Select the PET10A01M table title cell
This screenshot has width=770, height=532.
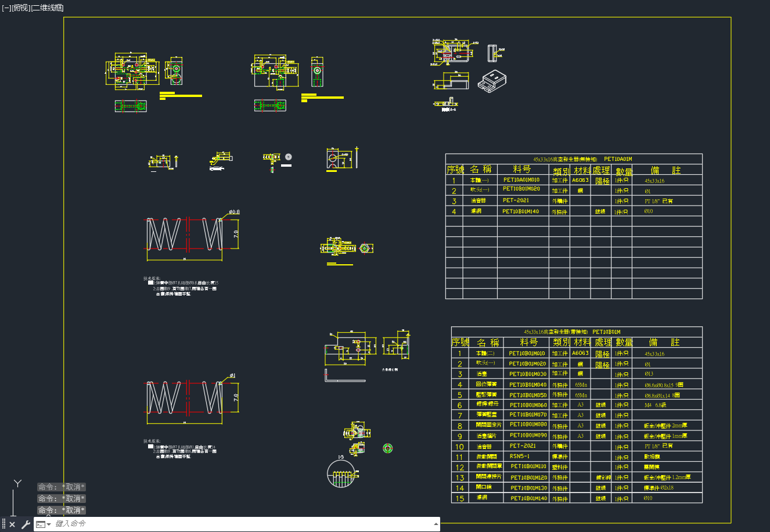(574, 159)
